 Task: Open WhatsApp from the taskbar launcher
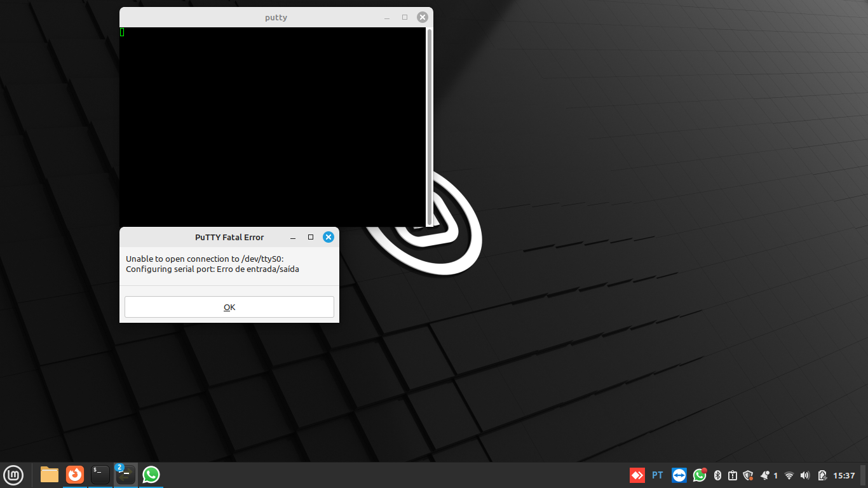coord(151,475)
